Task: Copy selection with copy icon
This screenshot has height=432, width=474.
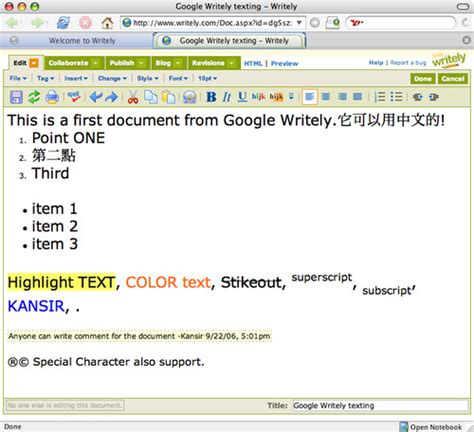Action: (x=151, y=97)
